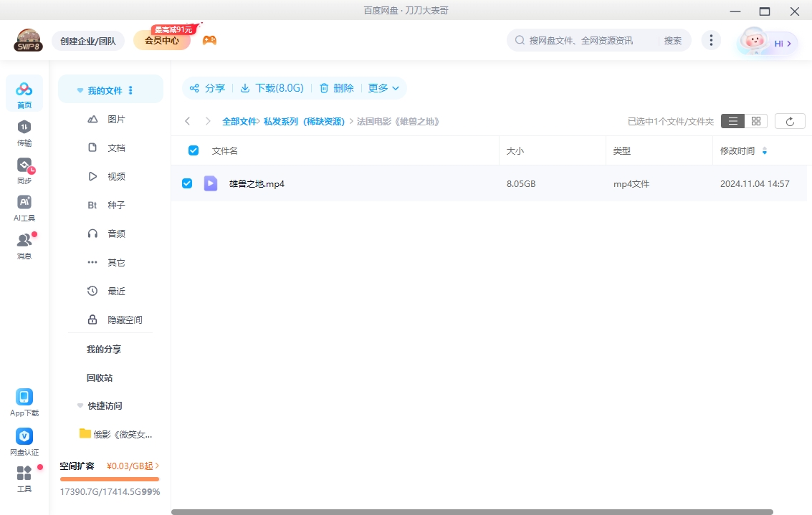The image size is (812, 515).
Task: Collapse the 快捷访问 section
Action: (x=80, y=405)
